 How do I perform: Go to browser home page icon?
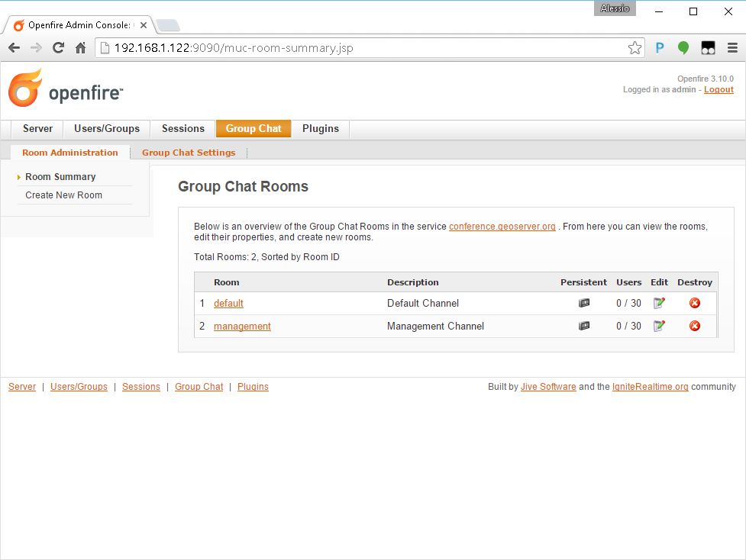(81, 48)
